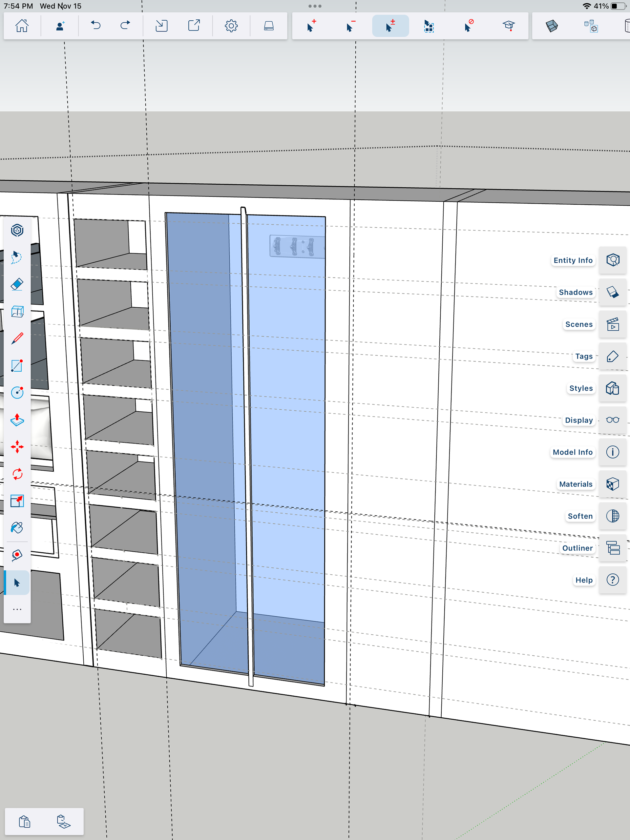Open the Outliner panel
630x840 pixels.
(x=612, y=548)
